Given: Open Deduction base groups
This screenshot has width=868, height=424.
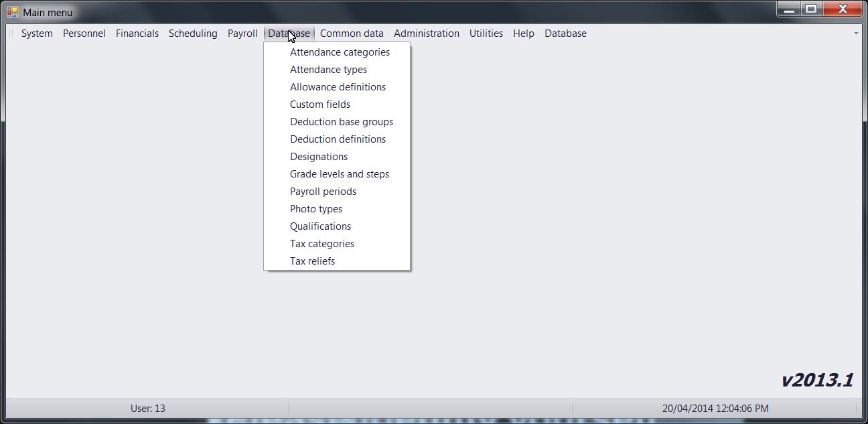Looking at the screenshot, I should pos(342,122).
